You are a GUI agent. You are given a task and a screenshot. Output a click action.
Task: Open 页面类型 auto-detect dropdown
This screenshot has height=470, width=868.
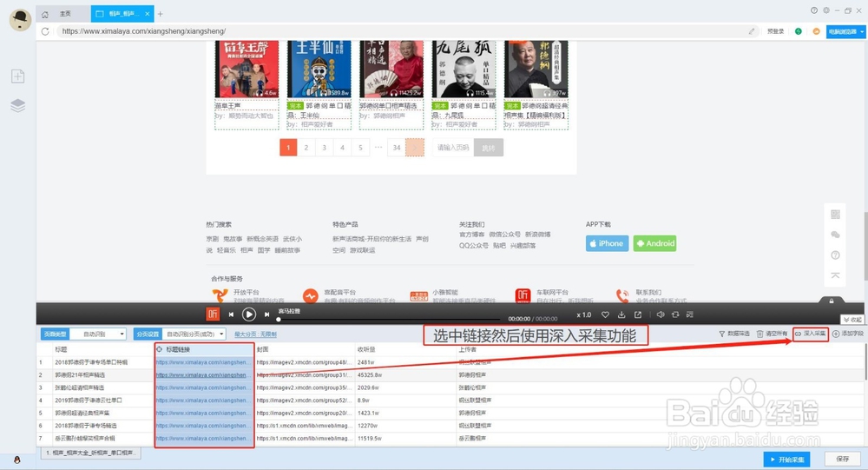coord(99,334)
